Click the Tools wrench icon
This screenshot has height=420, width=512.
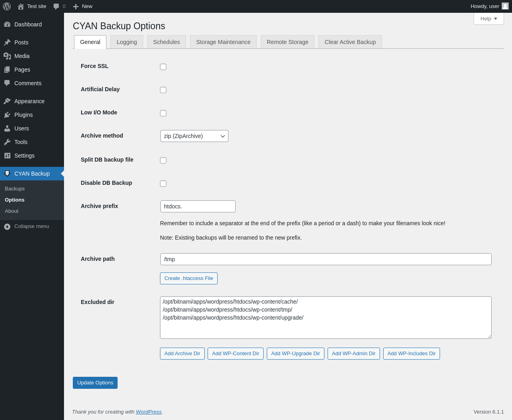pyautogui.click(x=7, y=142)
